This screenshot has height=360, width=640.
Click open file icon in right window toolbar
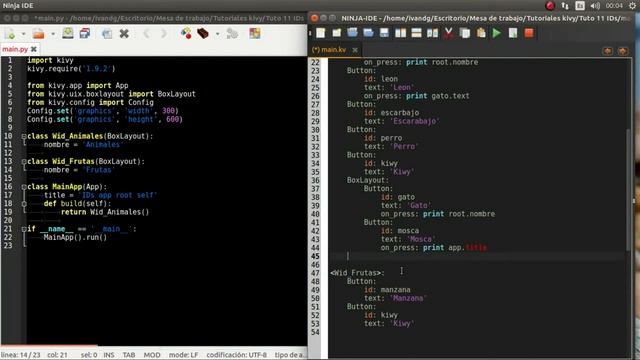pyautogui.click(x=352, y=33)
